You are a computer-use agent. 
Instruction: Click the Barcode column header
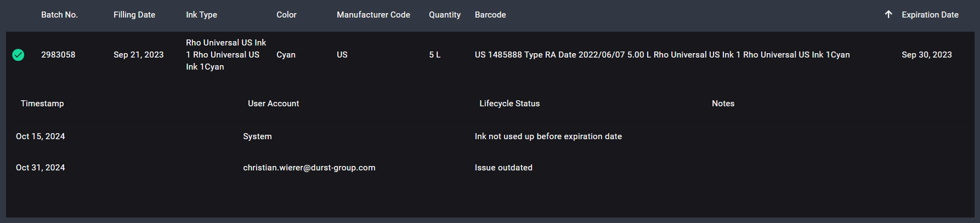click(490, 15)
